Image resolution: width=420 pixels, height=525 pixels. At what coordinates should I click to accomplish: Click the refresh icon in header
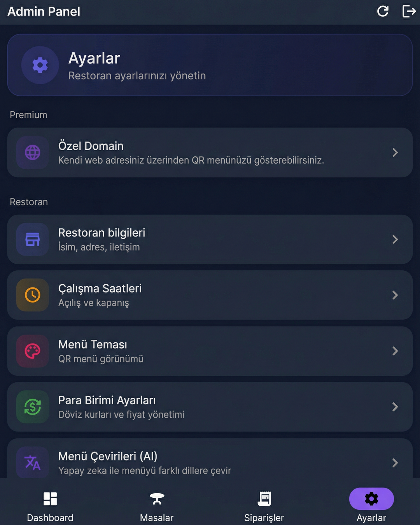[383, 11]
